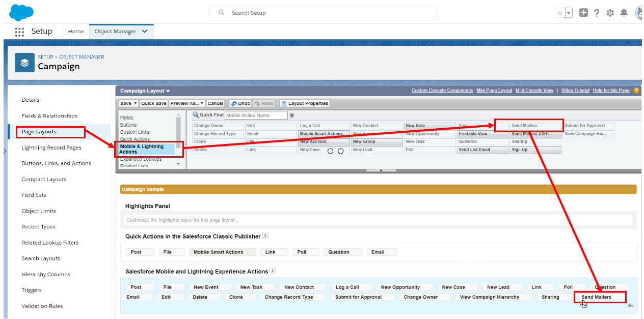Go to Lightning Record Pages
Screen dimensions: 644x319
(x=51, y=148)
